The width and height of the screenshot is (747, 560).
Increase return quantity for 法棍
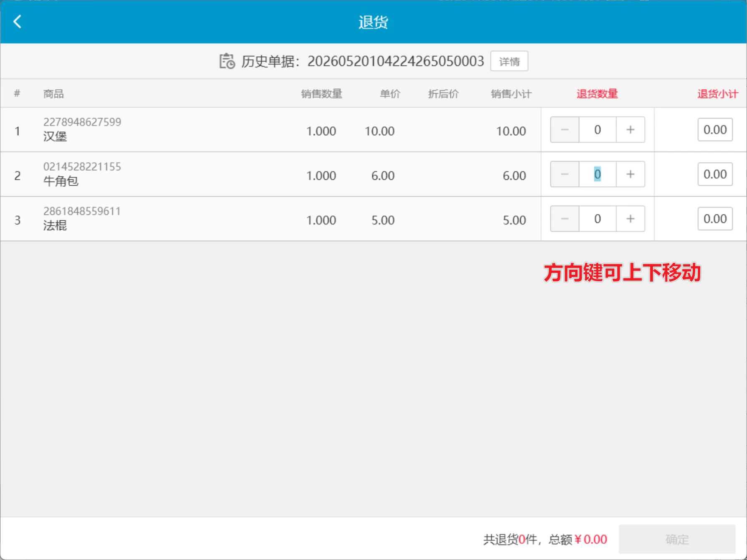tap(630, 219)
